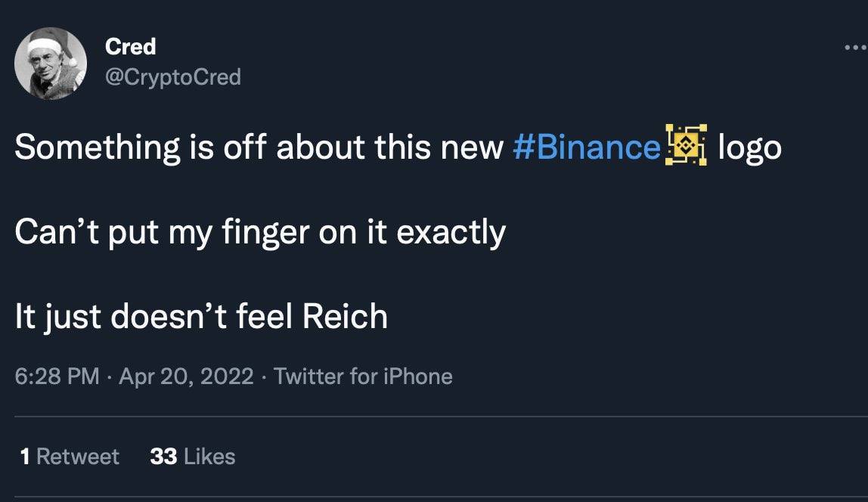
Task: Open Cred's profile picture avatar
Action: click(x=51, y=63)
